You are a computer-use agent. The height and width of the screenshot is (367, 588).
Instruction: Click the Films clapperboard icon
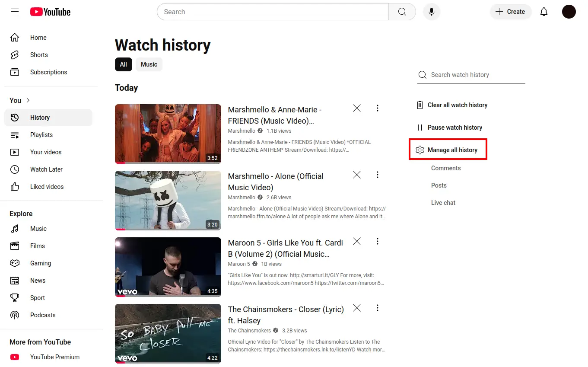(15, 246)
